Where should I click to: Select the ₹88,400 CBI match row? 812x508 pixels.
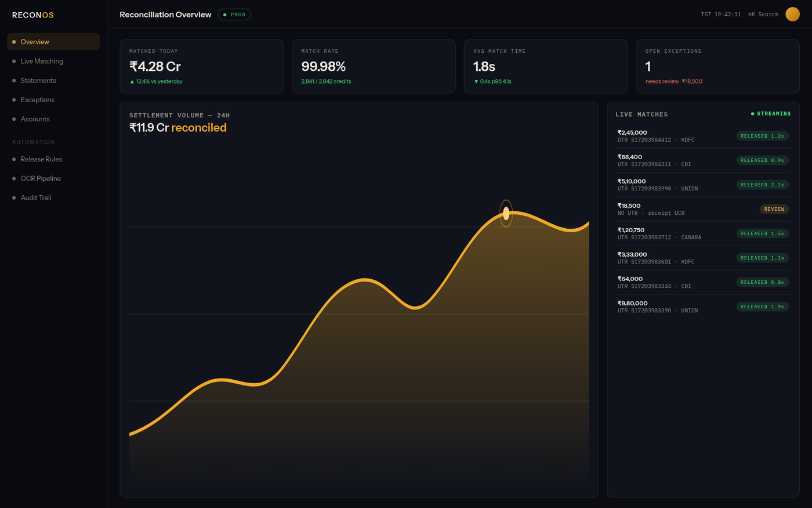pyautogui.click(x=703, y=160)
